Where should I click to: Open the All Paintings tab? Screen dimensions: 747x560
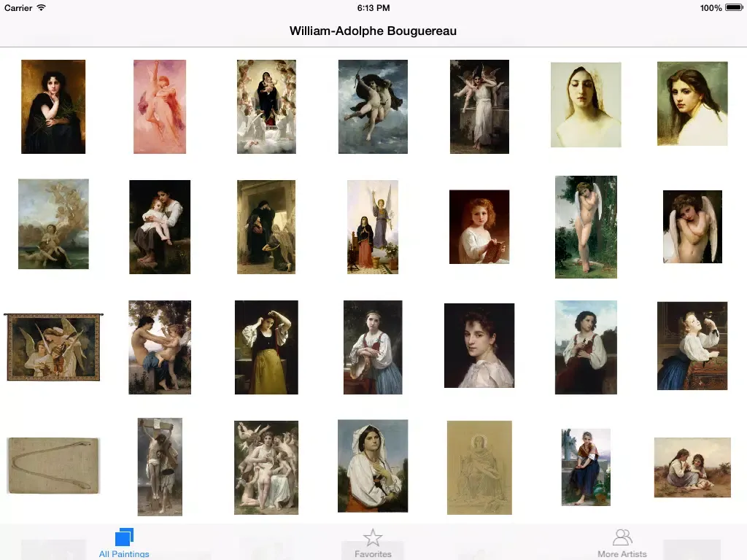(124, 543)
